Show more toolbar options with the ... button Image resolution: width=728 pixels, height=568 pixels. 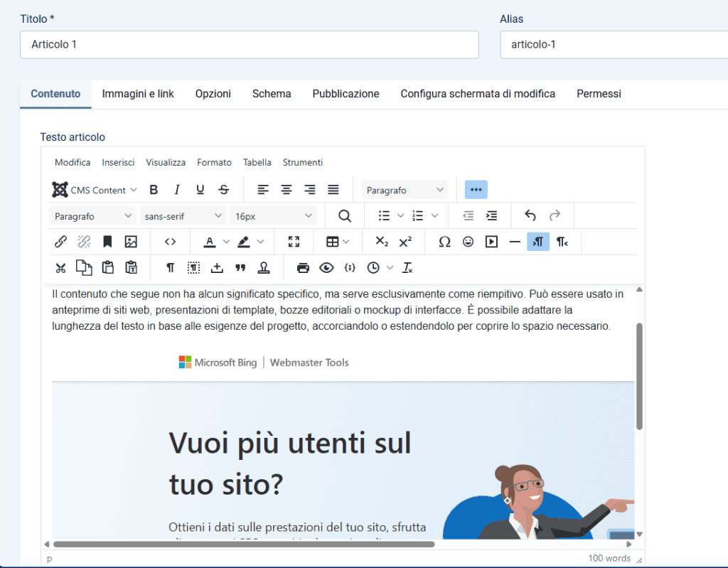click(x=476, y=189)
